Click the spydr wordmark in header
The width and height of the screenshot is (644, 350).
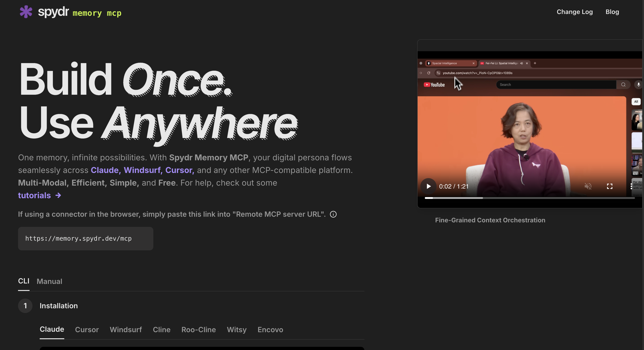53,12
